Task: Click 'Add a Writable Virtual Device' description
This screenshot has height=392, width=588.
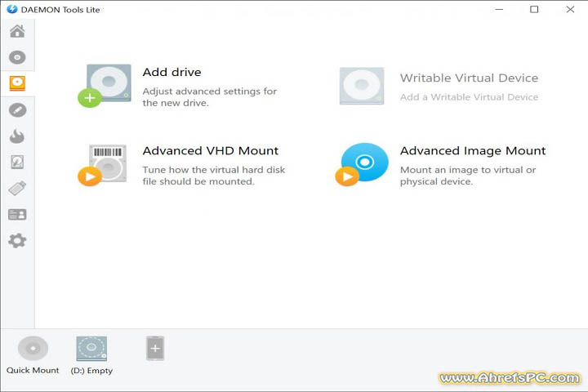Action: 469,97
